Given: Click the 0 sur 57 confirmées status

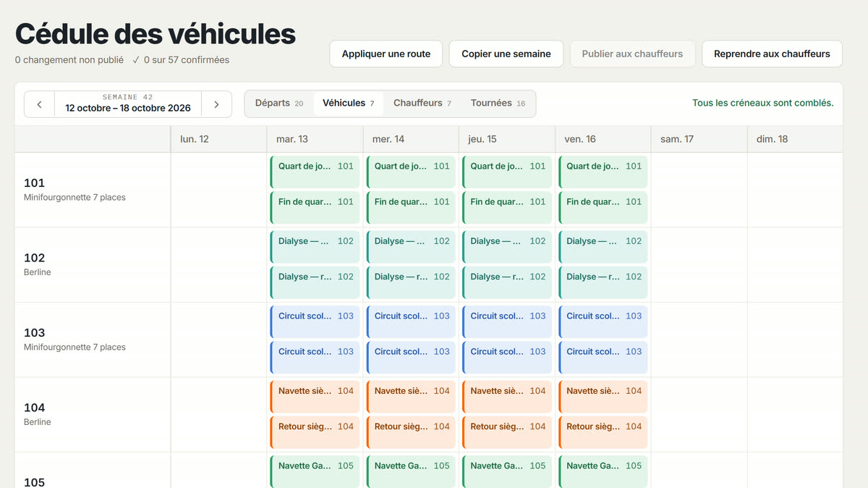Looking at the screenshot, I should click(x=181, y=60).
